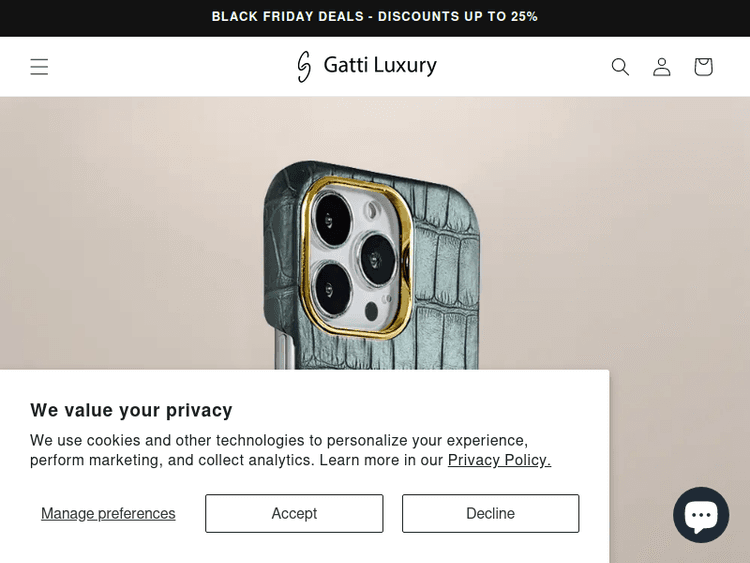Viewport: 750px width, 563px height.
Task: Open the account login icon
Action: coord(662,67)
